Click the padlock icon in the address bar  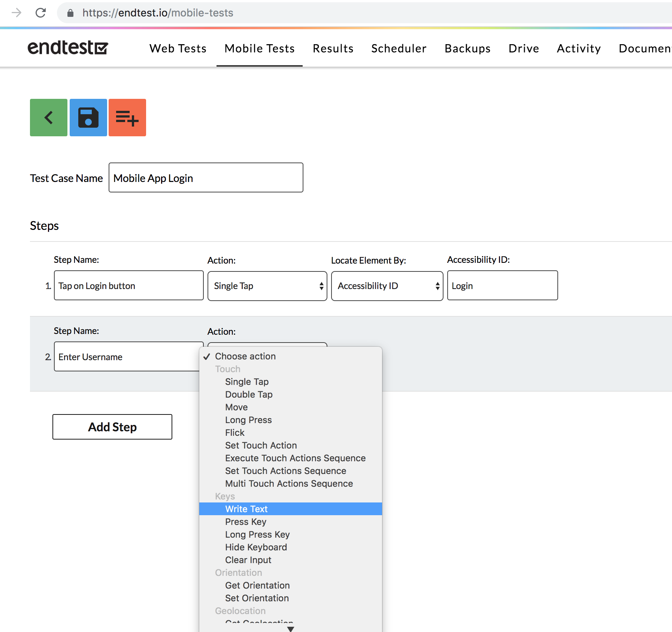pos(70,13)
